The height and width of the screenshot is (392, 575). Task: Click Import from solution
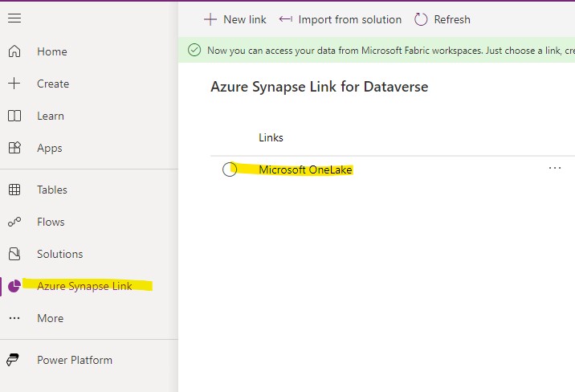[x=340, y=19]
